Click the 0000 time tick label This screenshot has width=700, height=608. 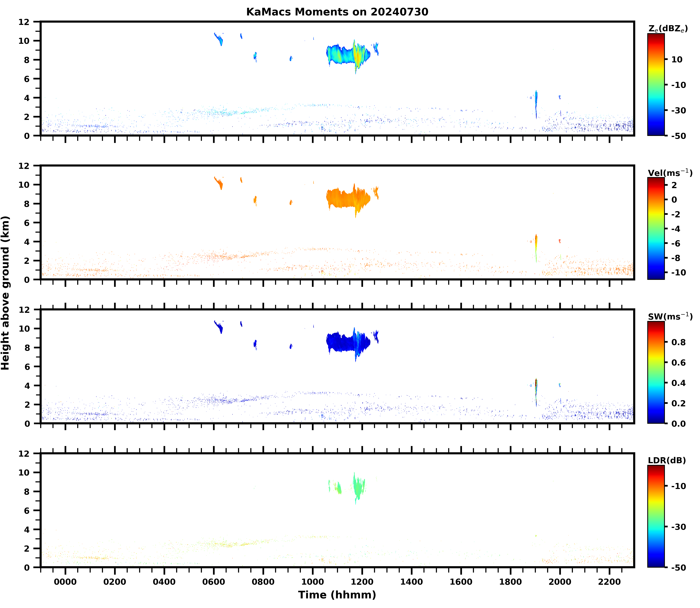click(x=66, y=582)
